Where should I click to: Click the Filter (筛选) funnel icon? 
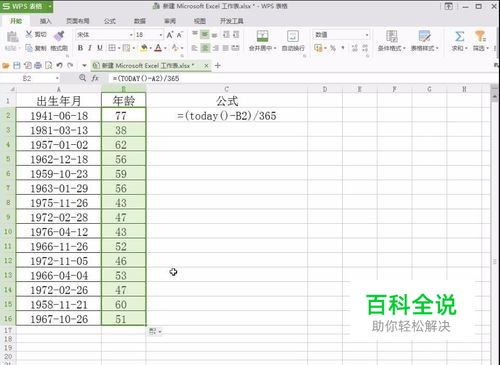pos(480,36)
